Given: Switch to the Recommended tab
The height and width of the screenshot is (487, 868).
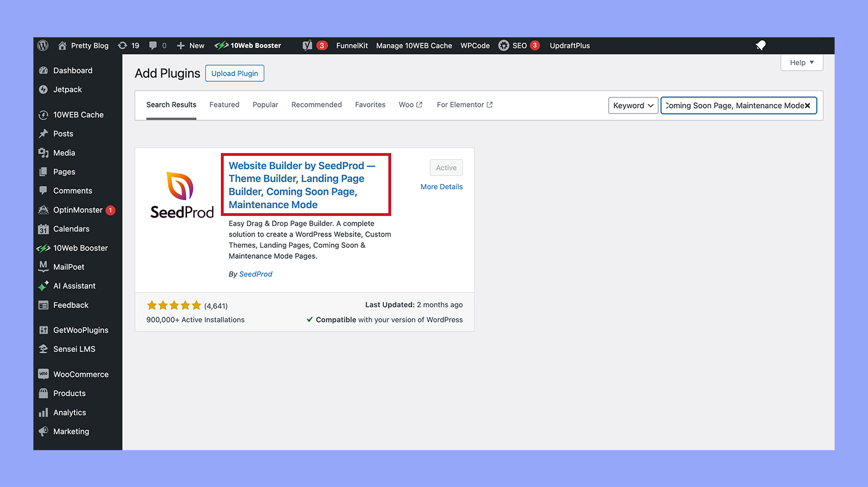Looking at the screenshot, I should pyautogui.click(x=317, y=105).
